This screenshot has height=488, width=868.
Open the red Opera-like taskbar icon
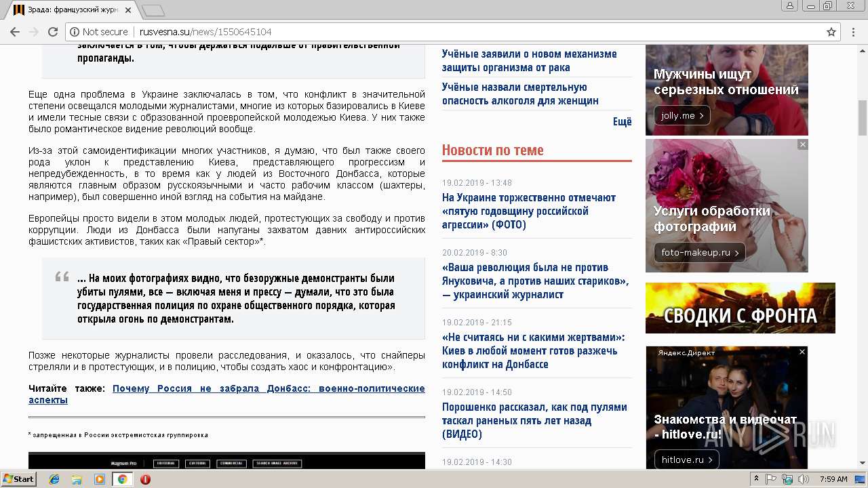click(x=145, y=479)
